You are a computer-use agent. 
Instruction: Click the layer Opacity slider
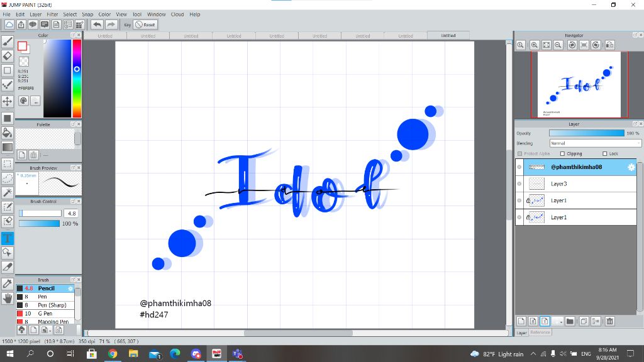click(x=587, y=133)
